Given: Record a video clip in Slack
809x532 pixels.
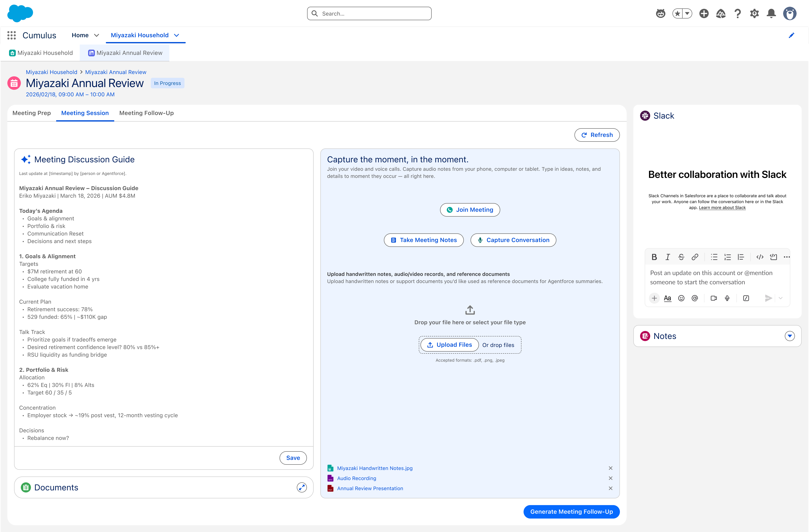Looking at the screenshot, I should 714,298.
